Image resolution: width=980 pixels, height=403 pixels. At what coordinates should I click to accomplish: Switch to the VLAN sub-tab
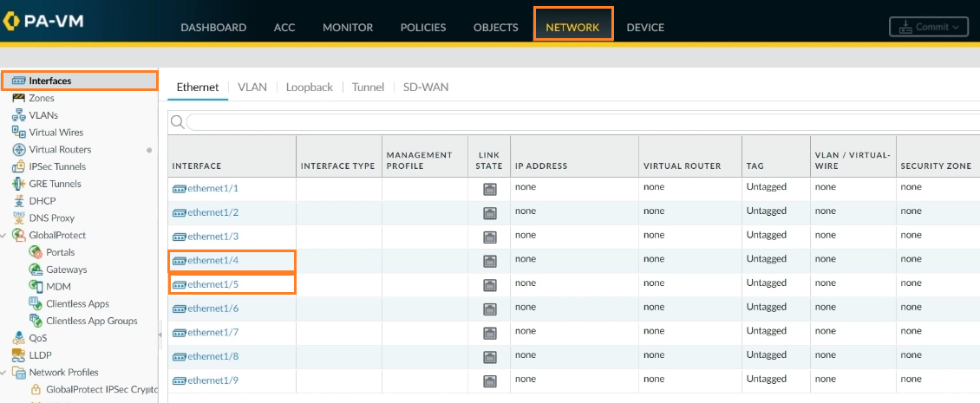[252, 88]
